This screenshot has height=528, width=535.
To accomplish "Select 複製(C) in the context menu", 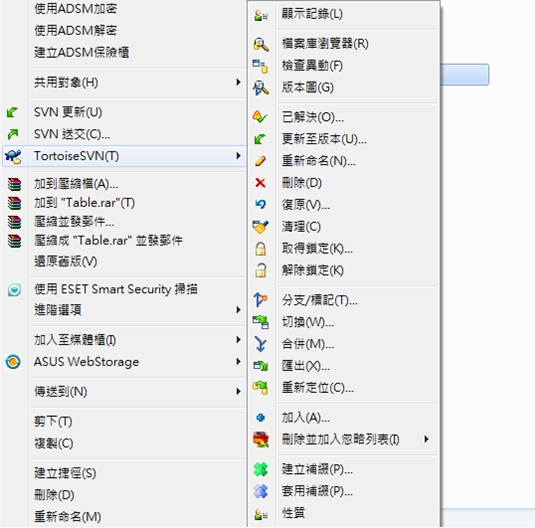I will [54, 443].
